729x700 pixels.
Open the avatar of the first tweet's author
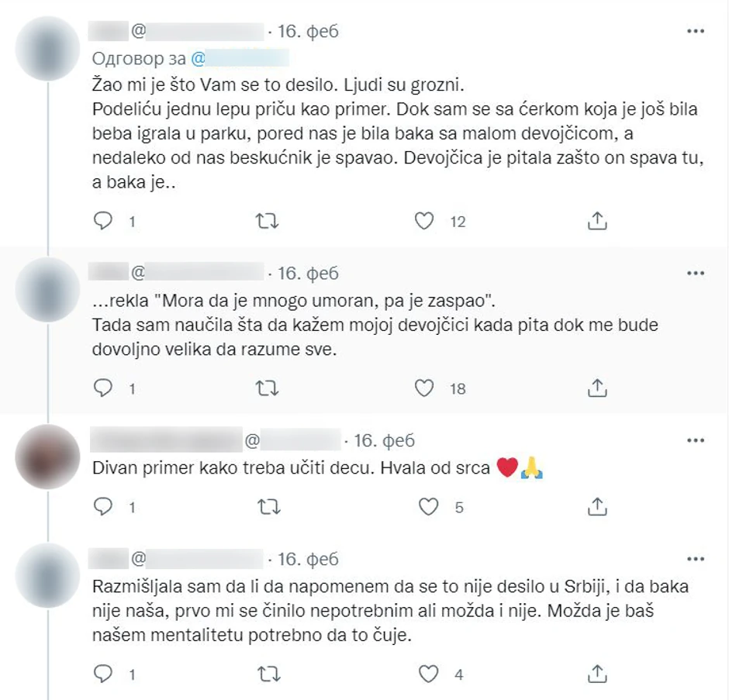pos(47,48)
